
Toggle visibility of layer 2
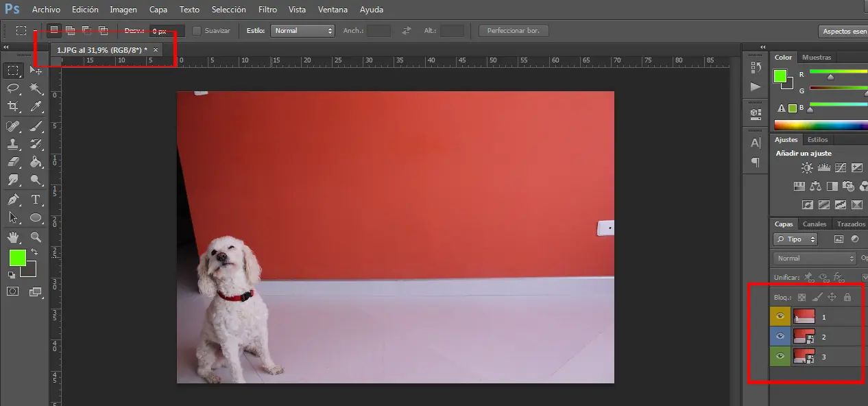[x=780, y=337]
